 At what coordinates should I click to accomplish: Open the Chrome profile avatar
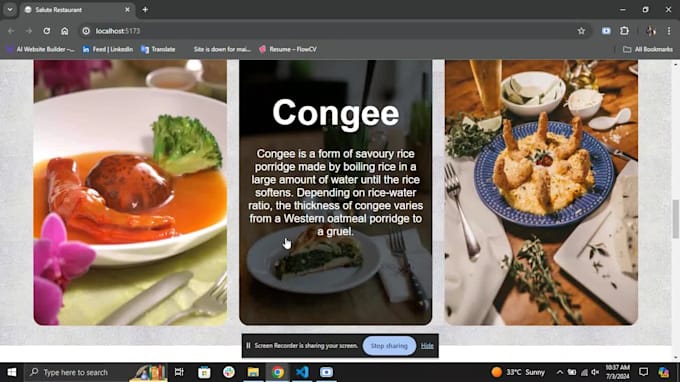[x=651, y=31]
